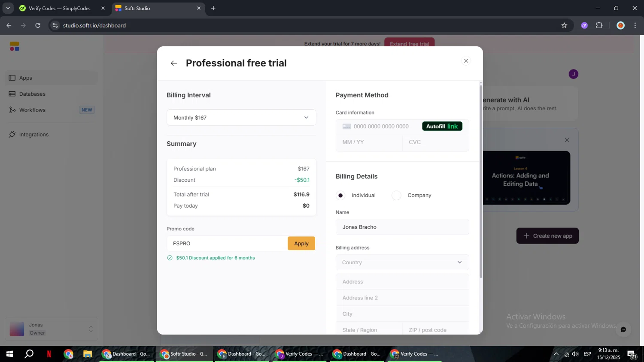
Task: Expand the Jonas Owner workspace switcher
Action: pyautogui.click(x=52, y=329)
